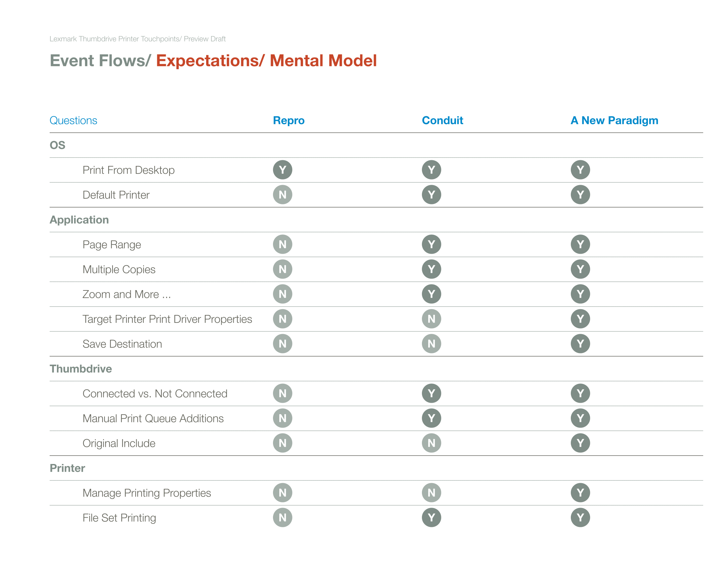The width and height of the screenshot is (728, 563).
Task: Click the Printer section heading
Action: click(x=67, y=468)
